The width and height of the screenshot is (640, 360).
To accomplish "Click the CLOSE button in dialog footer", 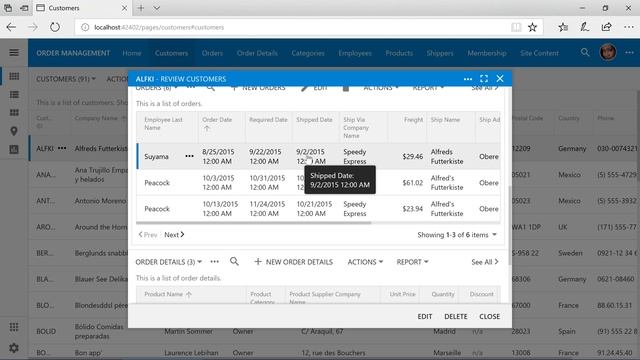I will coord(489,316).
